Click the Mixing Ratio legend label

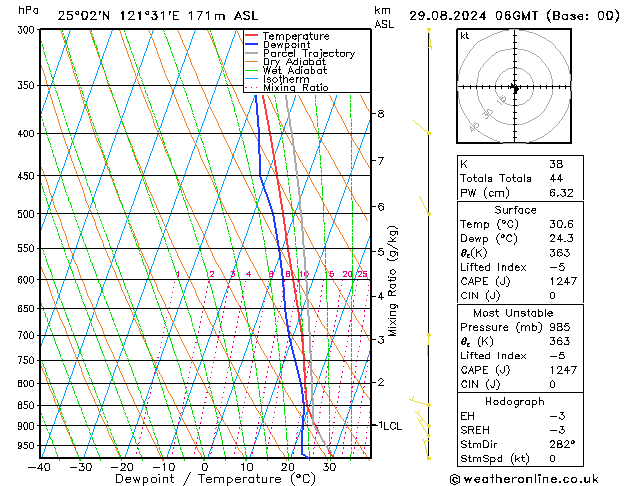coord(296,87)
